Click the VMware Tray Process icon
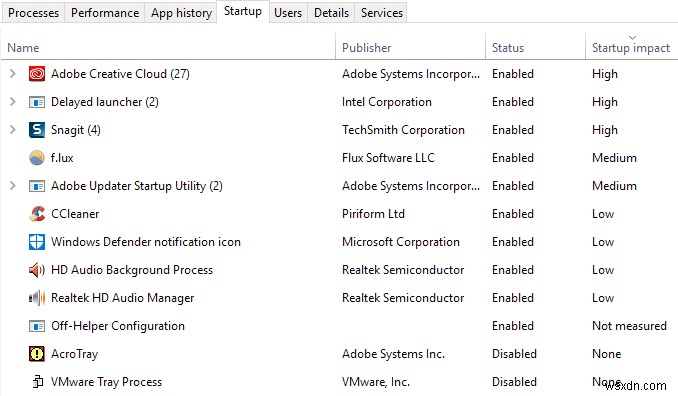678x396 pixels. click(x=38, y=382)
